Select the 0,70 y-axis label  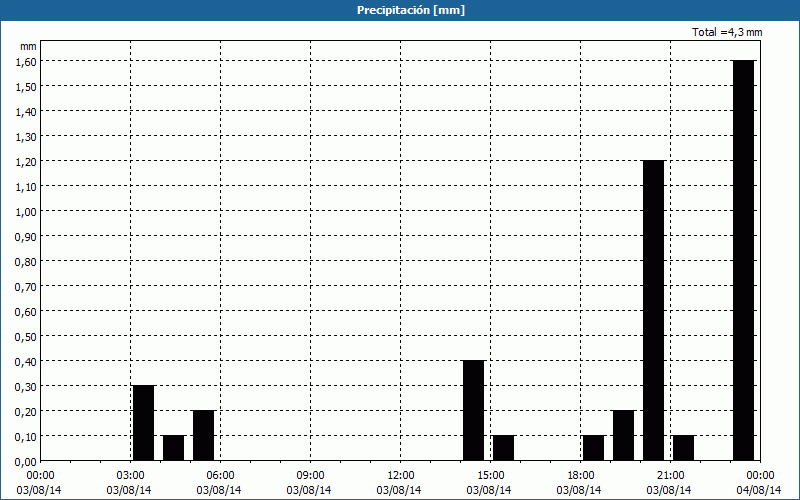tap(26, 287)
